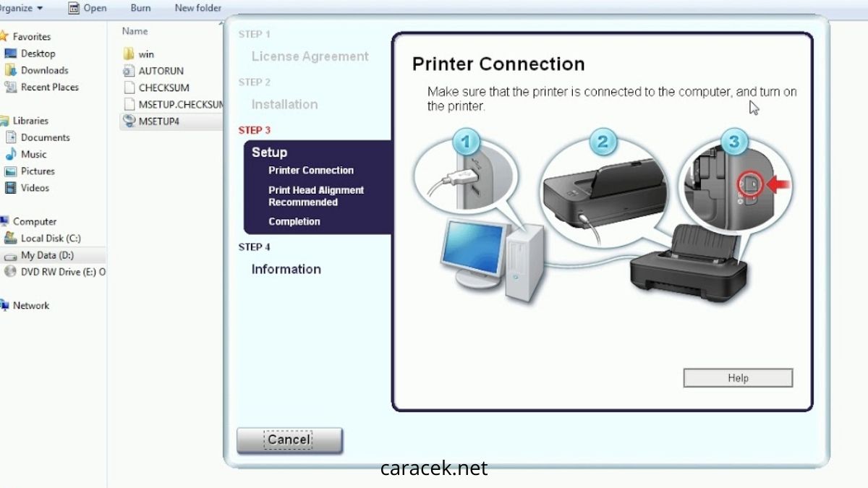
Task: Click the MSETUP4 installer icon
Action: coord(129,121)
